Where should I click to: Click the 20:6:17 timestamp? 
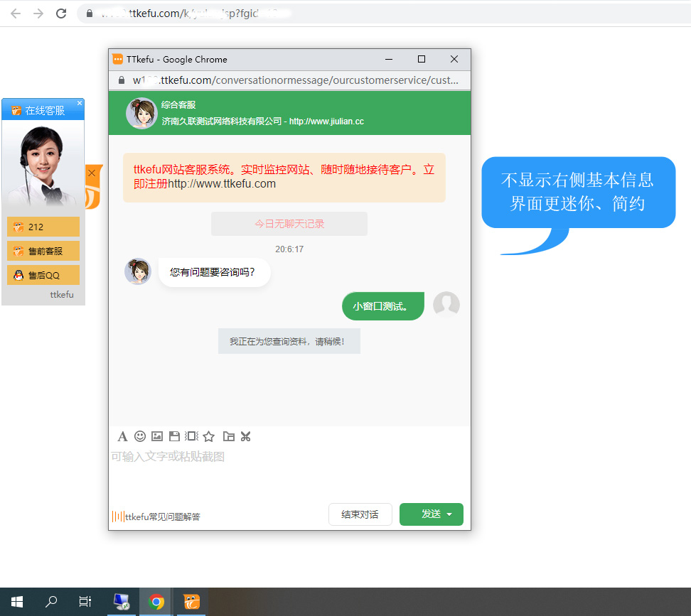point(289,249)
